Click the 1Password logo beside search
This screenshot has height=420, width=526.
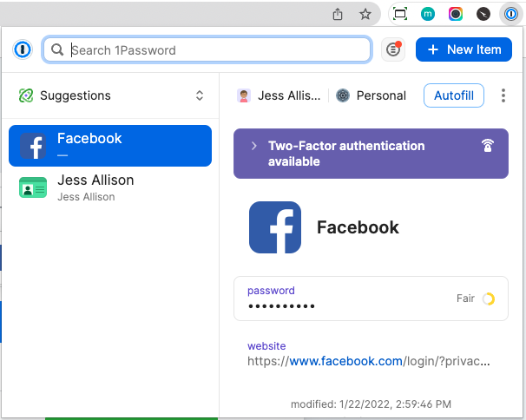pos(23,49)
